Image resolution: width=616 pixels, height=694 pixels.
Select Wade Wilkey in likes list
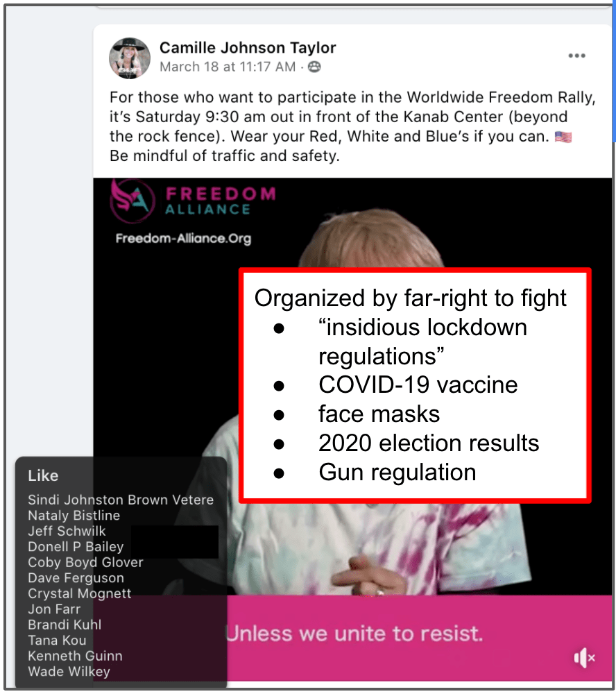pos(69,671)
